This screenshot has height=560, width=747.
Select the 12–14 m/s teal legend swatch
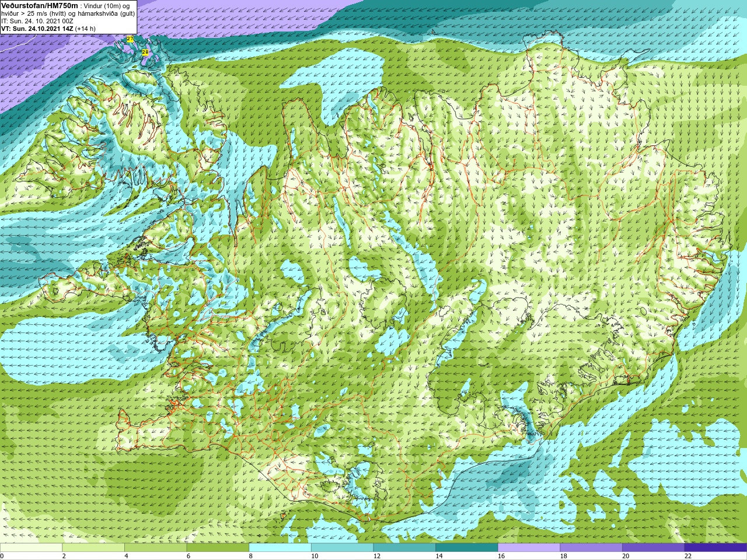pos(404,548)
